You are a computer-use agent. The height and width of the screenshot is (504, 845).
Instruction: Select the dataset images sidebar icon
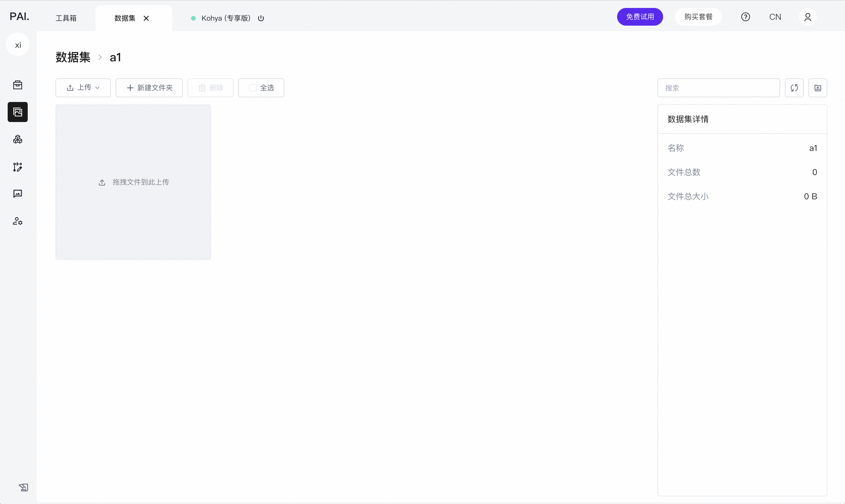tap(18, 112)
